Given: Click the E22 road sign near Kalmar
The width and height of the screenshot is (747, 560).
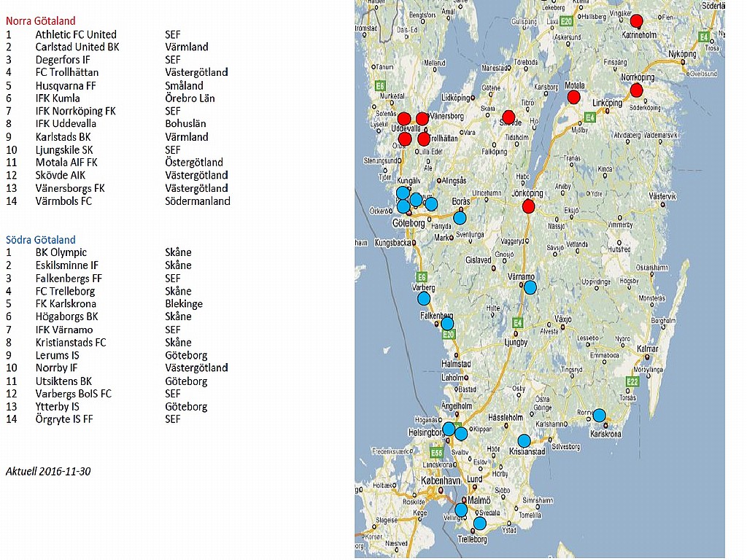Looking at the screenshot, I should [x=632, y=381].
